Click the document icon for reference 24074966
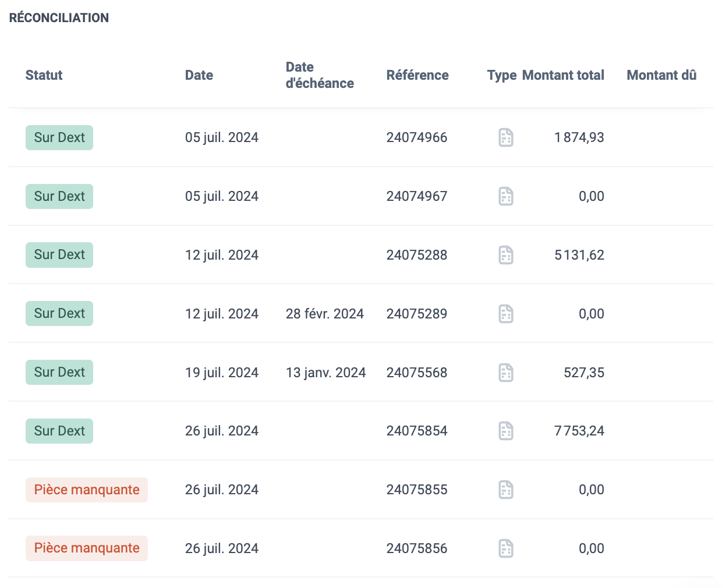The height and width of the screenshot is (588, 722). click(x=506, y=137)
